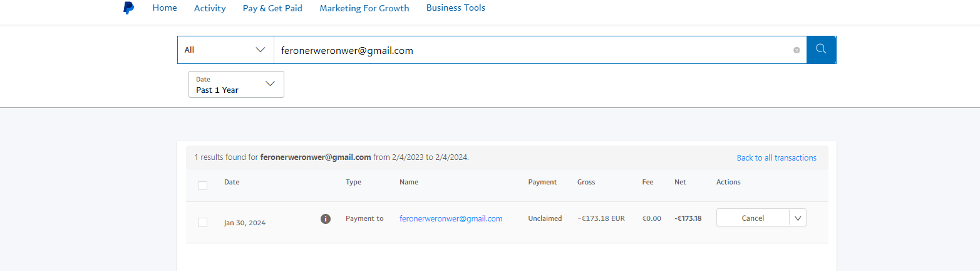
Task: Click inside the email search input field
Action: click(x=532, y=50)
